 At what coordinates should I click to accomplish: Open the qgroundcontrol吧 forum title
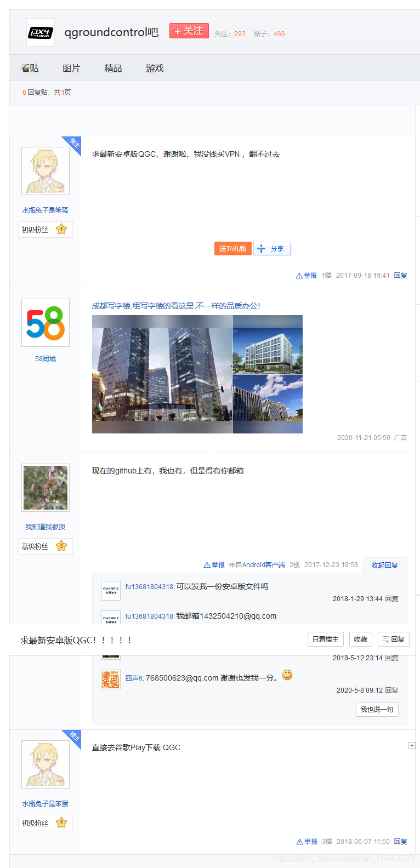[x=111, y=32]
